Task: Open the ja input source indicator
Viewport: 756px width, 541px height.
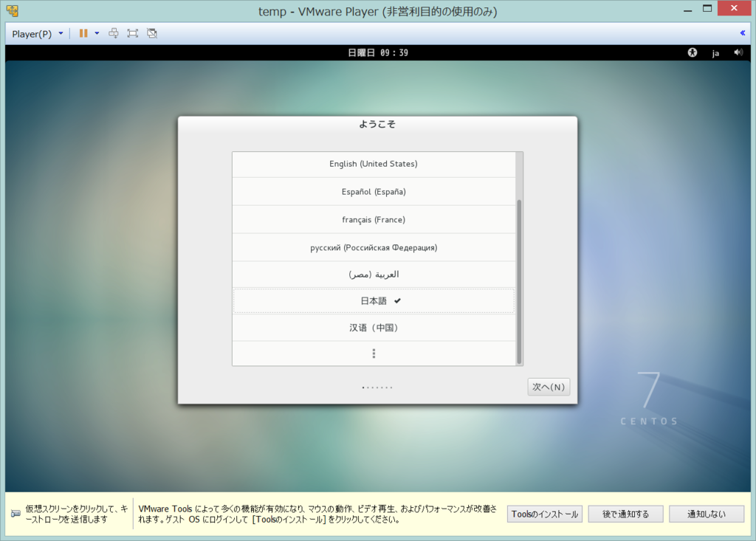Action: [x=715, y=53]
